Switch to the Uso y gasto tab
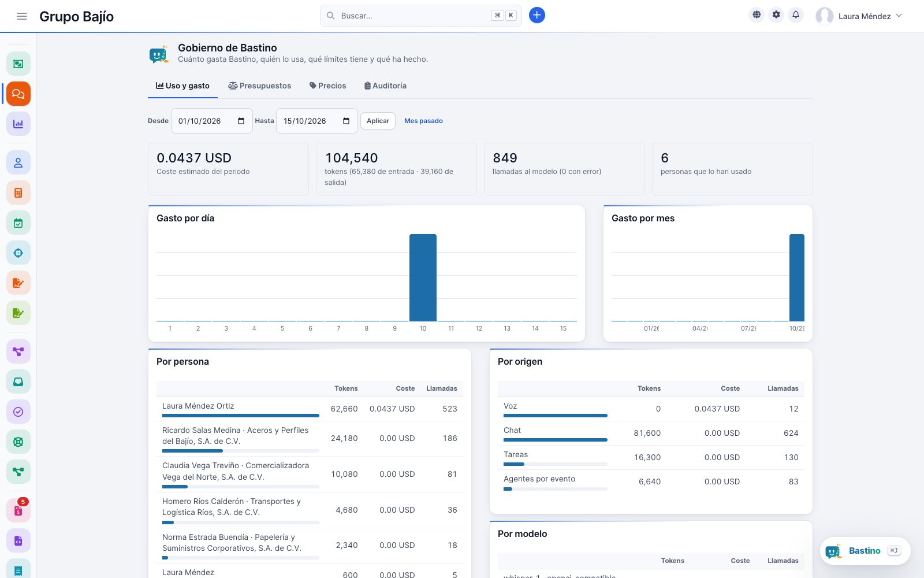This screenshot has width=924, height=578. pos(182,86)
